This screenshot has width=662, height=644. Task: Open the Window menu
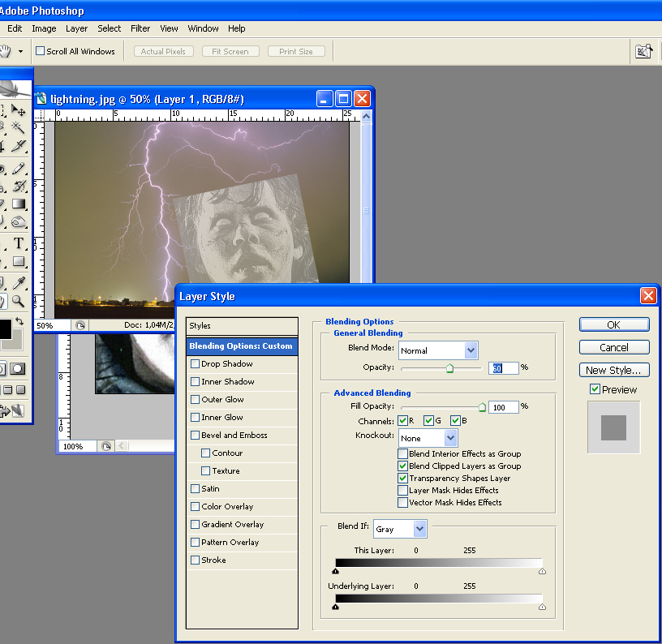[x=203, y=28]
